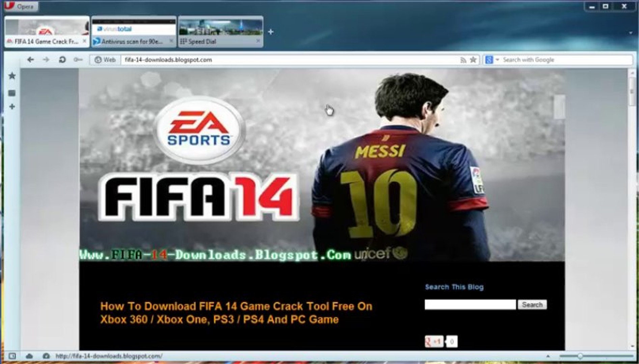Open the search engine dropdown arrow

497,59
